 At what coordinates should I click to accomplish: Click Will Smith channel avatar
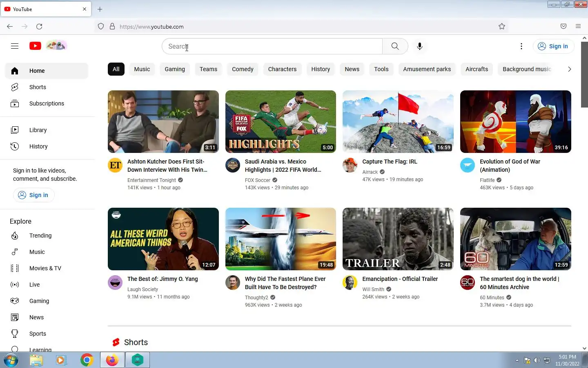(x=350, y=283)
